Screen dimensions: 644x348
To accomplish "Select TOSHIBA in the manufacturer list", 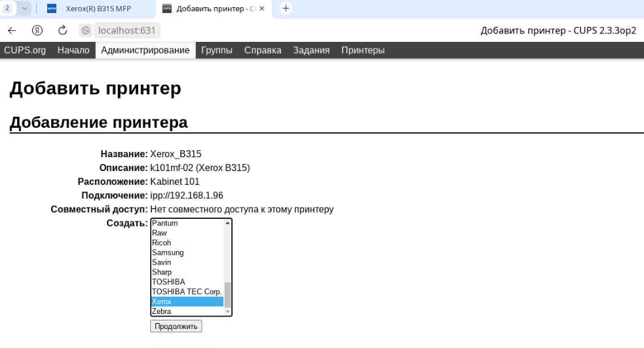I will (187, 282).
